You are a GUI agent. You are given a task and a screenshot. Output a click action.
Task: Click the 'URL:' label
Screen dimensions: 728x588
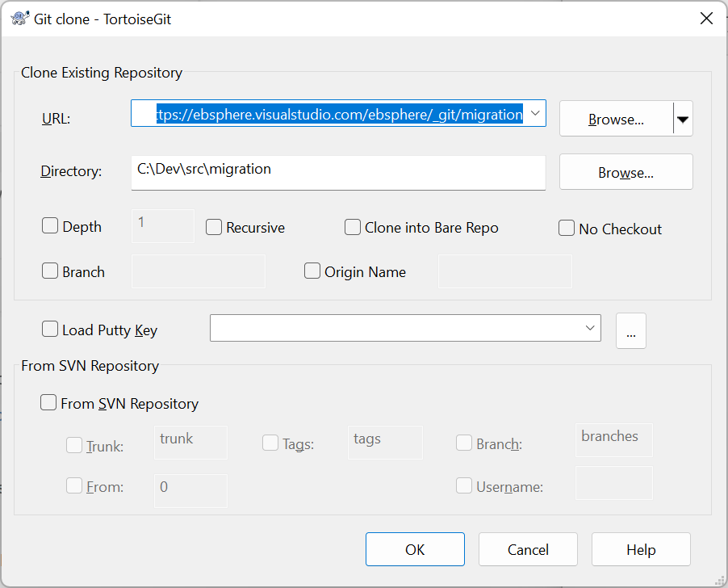56,119
